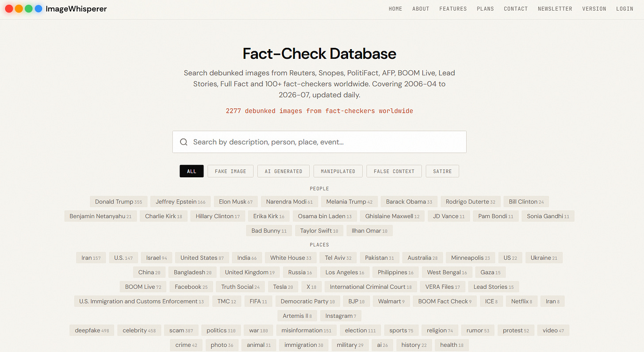Pick the Ilhan Omar tag
Screen dimensions: 644x352
369,231
